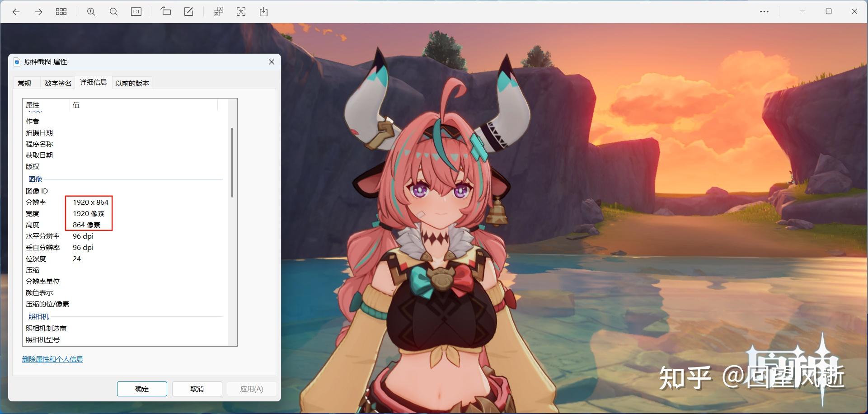Translate text in the image

tap(218, 12)
